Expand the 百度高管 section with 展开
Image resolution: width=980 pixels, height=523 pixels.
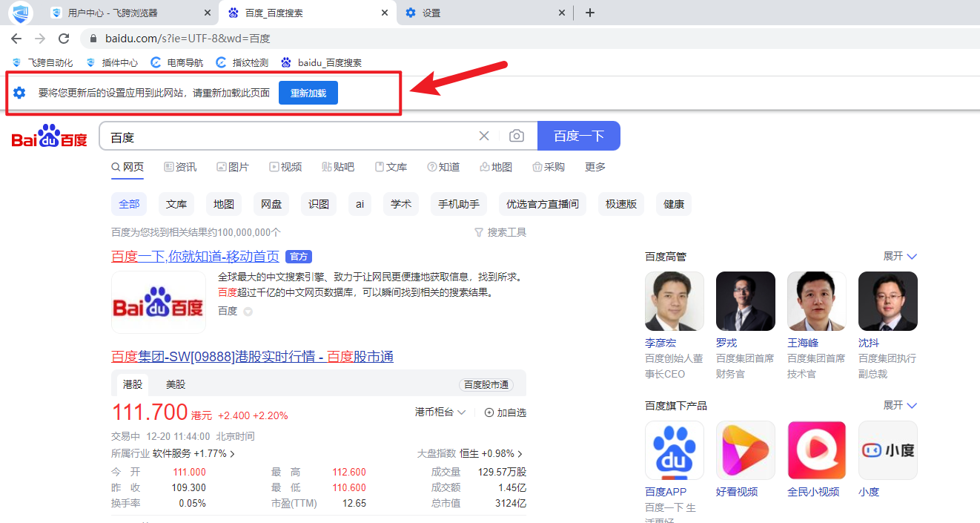(x=900, y=256)
